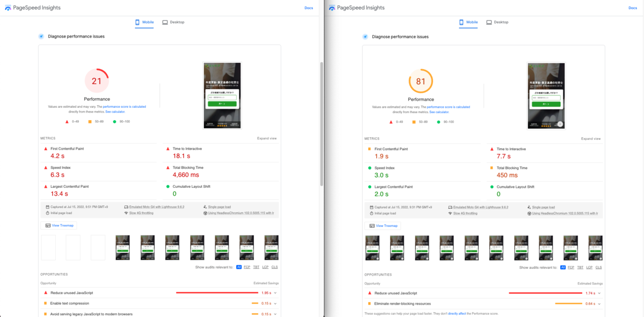Click the Time to Interactive 18.1 s value
644x317 pixels.
181,156
